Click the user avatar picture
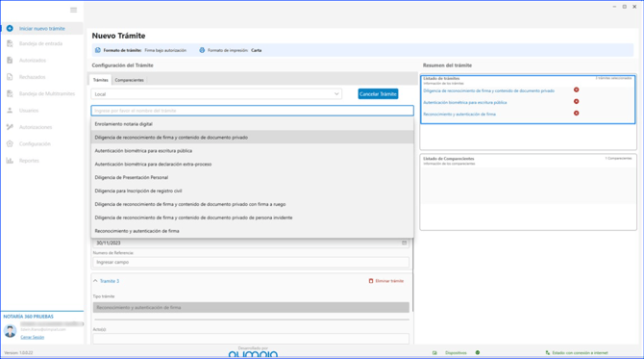 click(x=10, y=331)
